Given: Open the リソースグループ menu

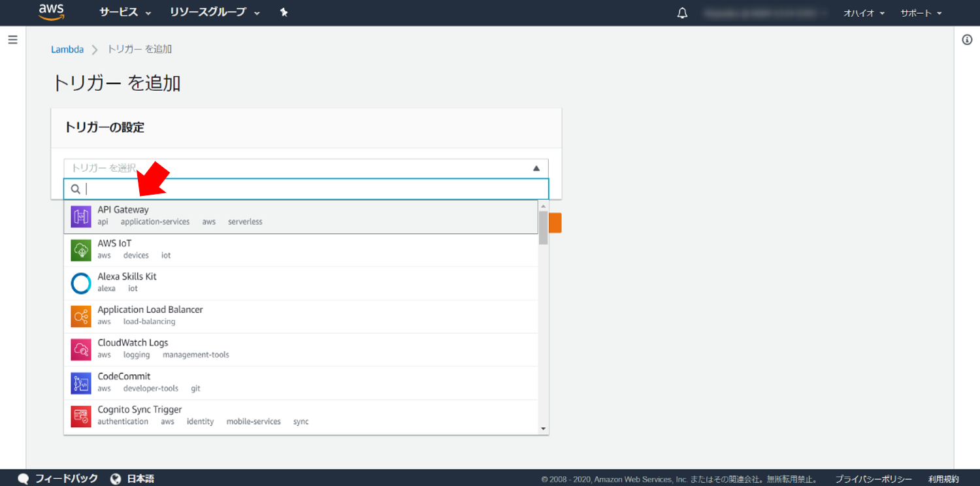Looking at the screenshot, I should [214, 12].
